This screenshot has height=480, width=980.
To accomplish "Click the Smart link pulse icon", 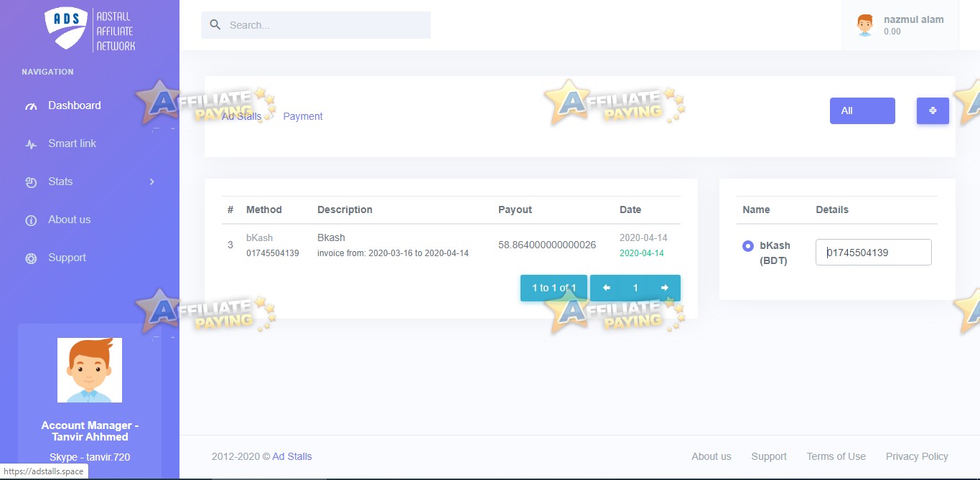I will click(30, 144).
